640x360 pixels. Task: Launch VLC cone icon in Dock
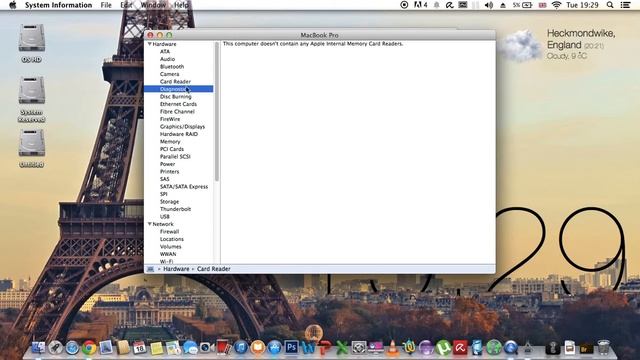point(393,348)
